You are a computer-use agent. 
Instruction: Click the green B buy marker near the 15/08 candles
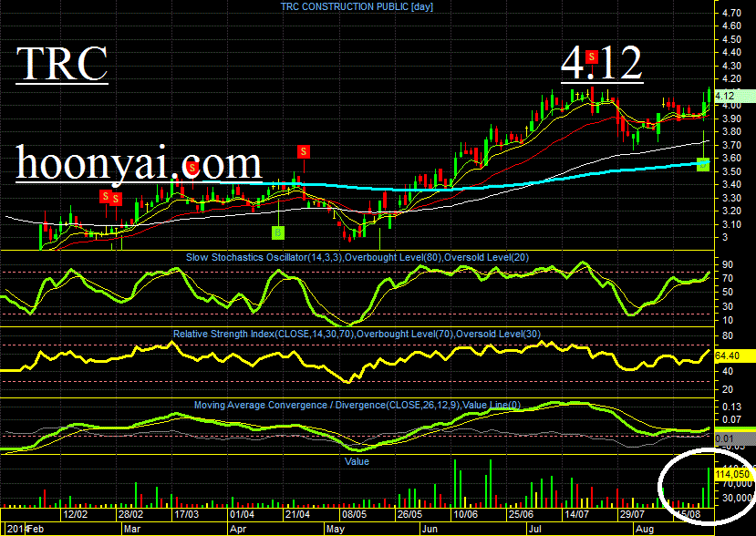pyautogui.click(x=703, y=164)
